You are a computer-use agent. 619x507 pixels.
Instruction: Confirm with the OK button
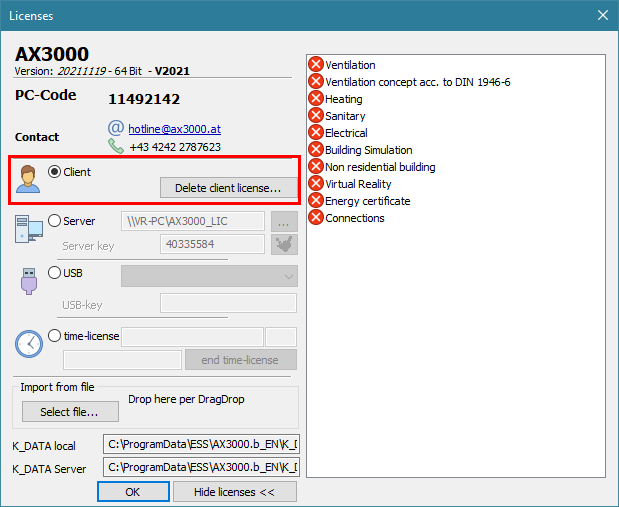click(133, 492)
